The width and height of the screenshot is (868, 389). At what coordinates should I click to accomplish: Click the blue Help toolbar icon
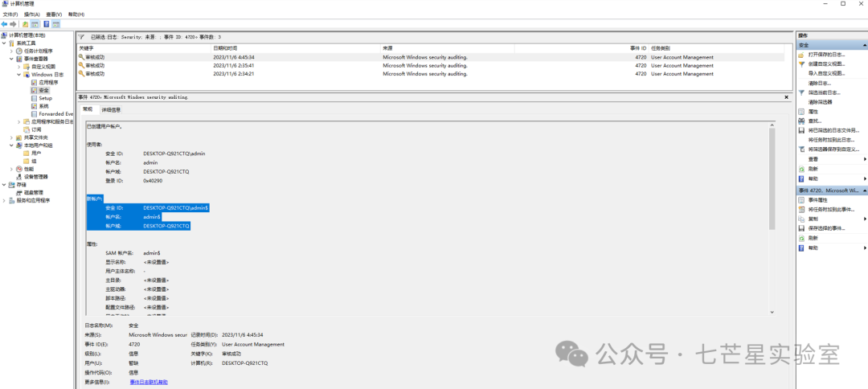47,24
